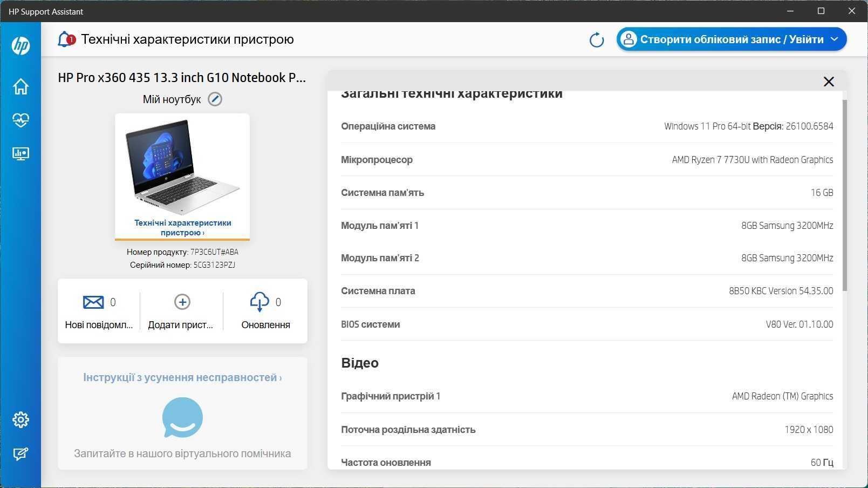Click the Нові повідомл... label

click(99, 325)
